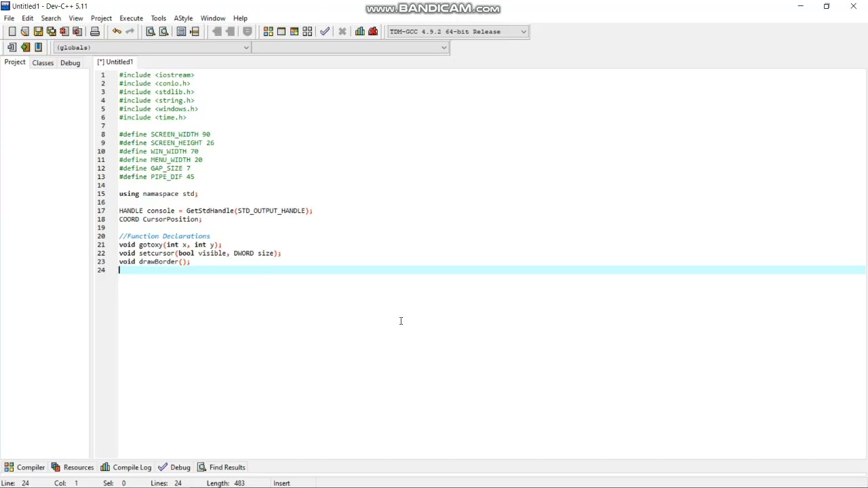Open the Resources bottom panel tab
This screenshot has width=868, height=488.
click(x=73, y=468)
